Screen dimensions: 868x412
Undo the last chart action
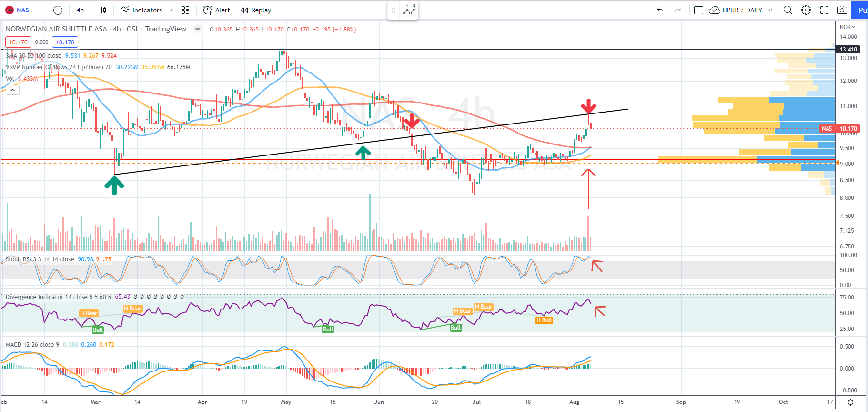click(x=660, y=10)
